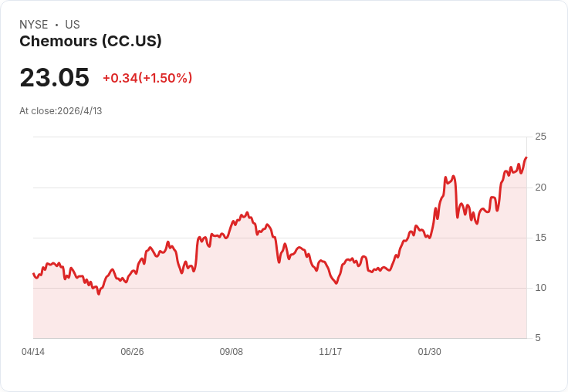Click the Chemours (CC.US) stock title
This screenshot has width=568, height=392.
[x=90, y=42]
